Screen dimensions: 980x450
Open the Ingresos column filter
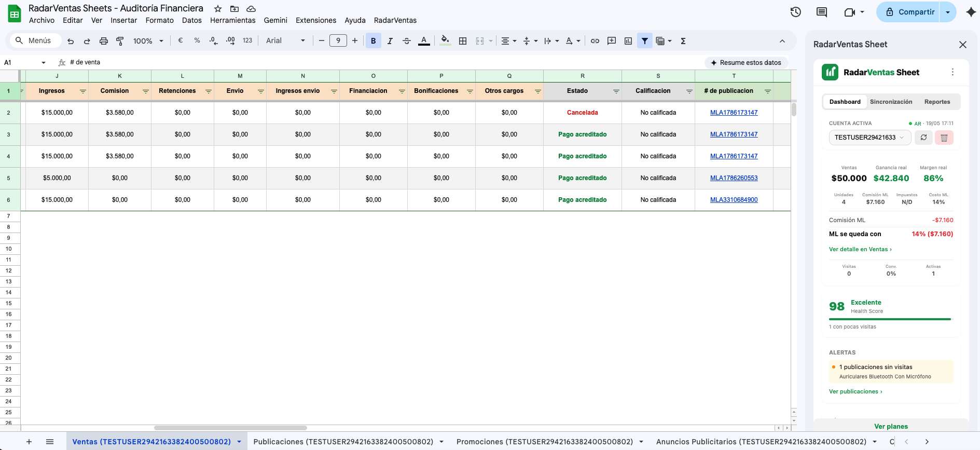83,91
